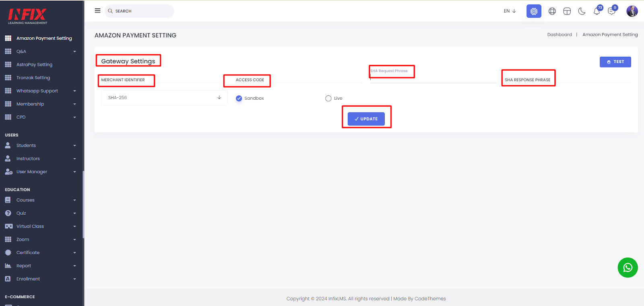644x306 pixels.
Task: Click the UPDATE button
Action: (366, 119)
